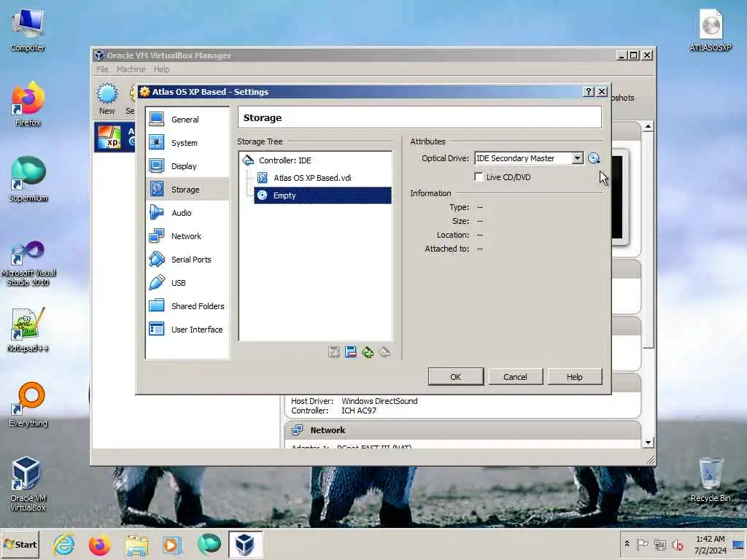Image resolution: width=747 pixels, height=560 pixels.
Task: Click the Action Center flag tray icon
Action: pos(643,544)
